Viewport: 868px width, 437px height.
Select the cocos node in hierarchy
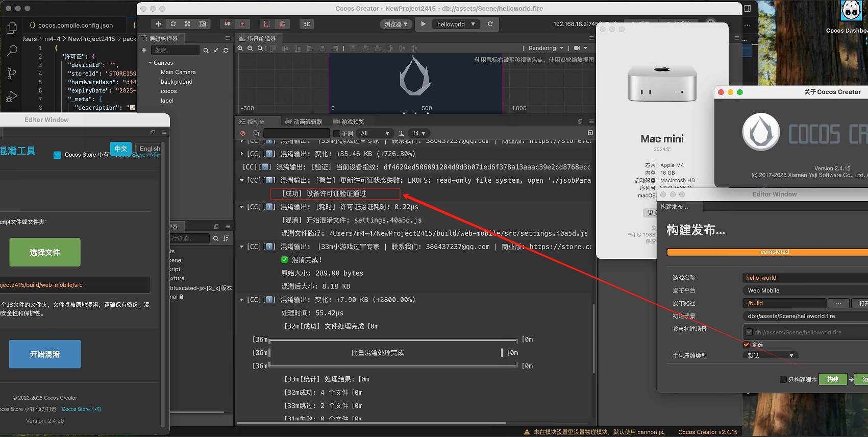point(169,91)
